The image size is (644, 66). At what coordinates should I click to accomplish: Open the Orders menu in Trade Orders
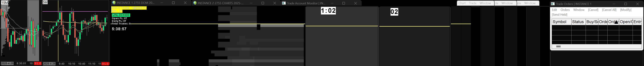[565, 10]
